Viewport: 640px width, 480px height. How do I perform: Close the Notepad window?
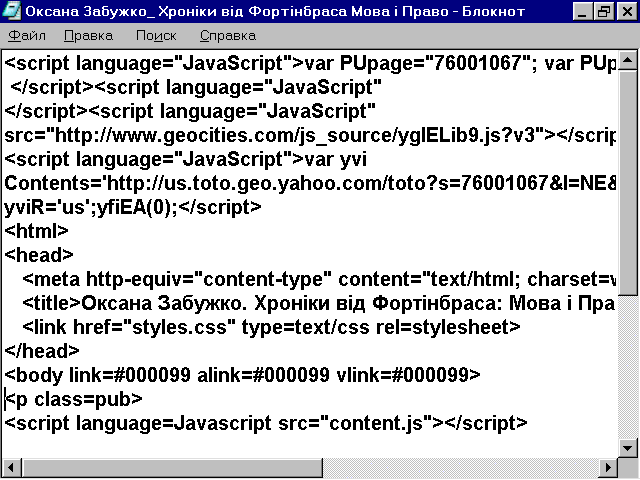(x=625, y=12)
